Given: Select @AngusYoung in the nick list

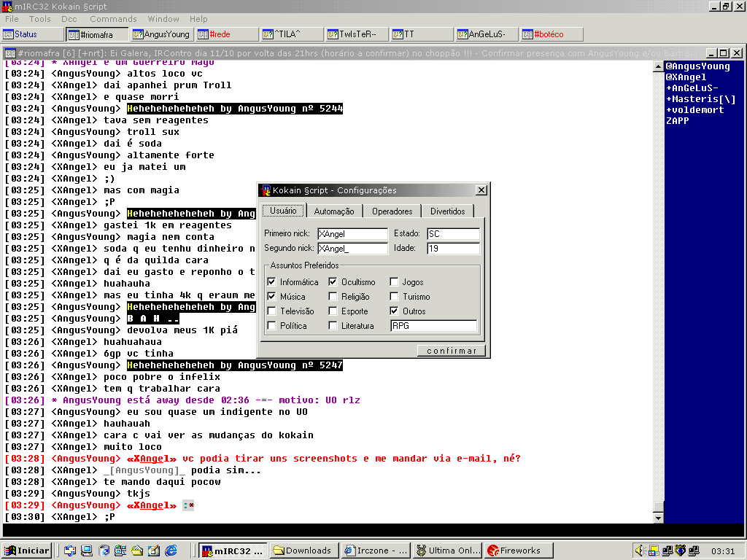Looking at the screenshot, I should (698, 66).
